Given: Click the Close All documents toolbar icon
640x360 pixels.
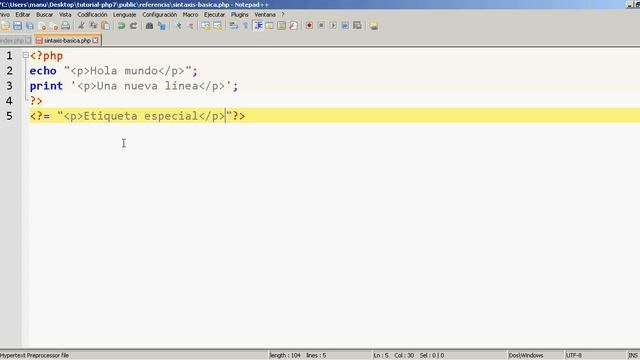Looking at the screenshot, I should (54, 26).
